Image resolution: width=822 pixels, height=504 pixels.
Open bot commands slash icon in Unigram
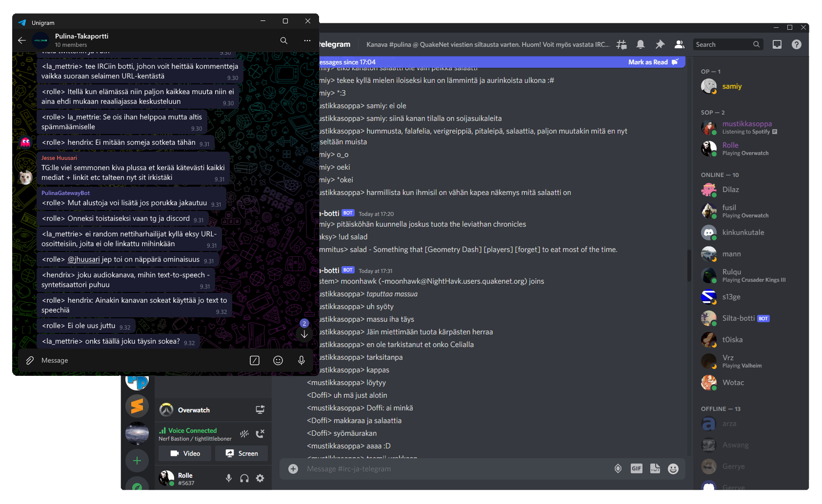click(255, 361)
